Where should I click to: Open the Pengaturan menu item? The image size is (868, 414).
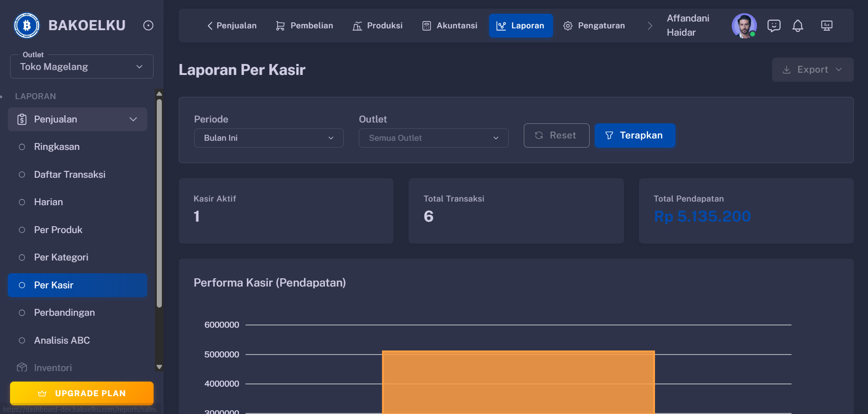[594, 26]
